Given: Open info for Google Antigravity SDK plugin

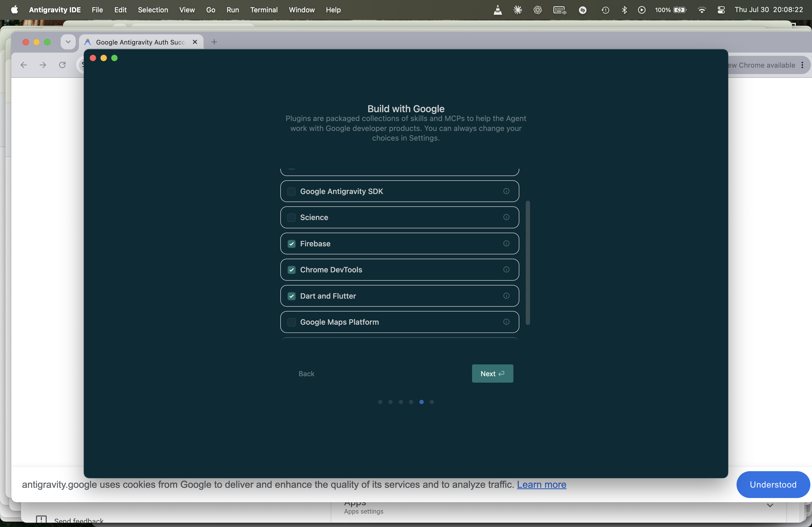Looking at the screenshot, I should [x=506, y=191].
